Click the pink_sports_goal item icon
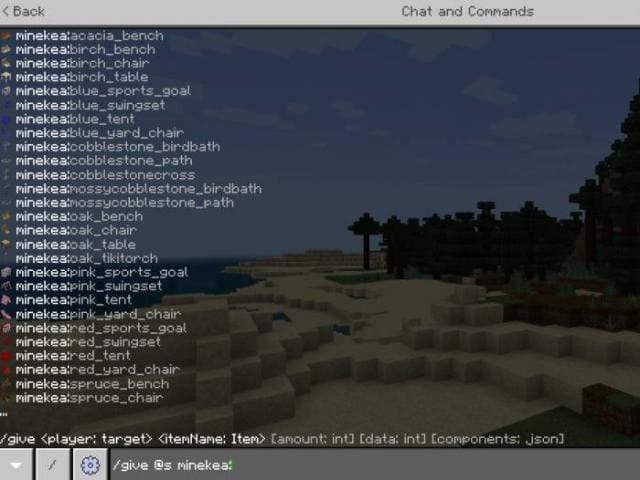The height and width of the screenshot is (480, 640). pyautogui.click(x=6, y=272)
